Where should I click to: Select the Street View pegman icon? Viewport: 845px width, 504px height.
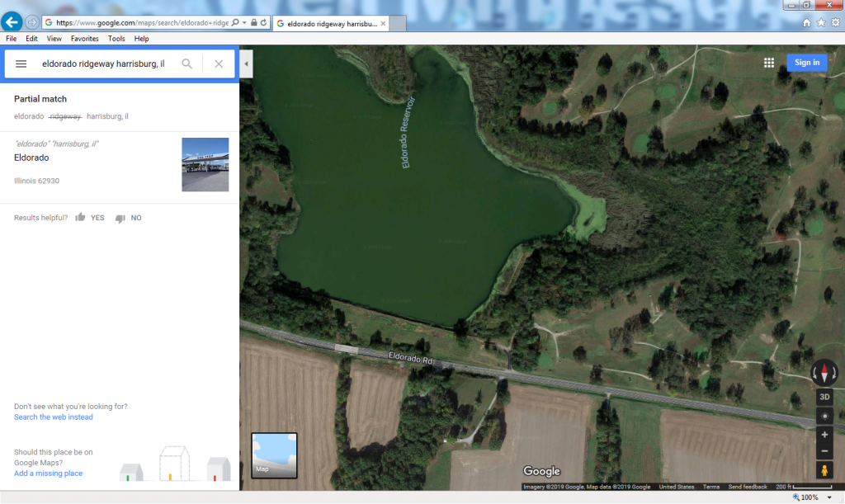click(824, 470)
